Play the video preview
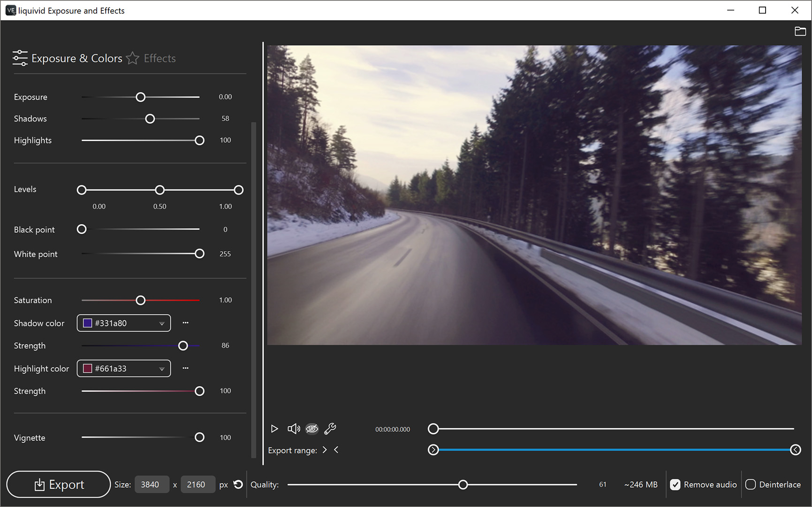 [274, 429]
